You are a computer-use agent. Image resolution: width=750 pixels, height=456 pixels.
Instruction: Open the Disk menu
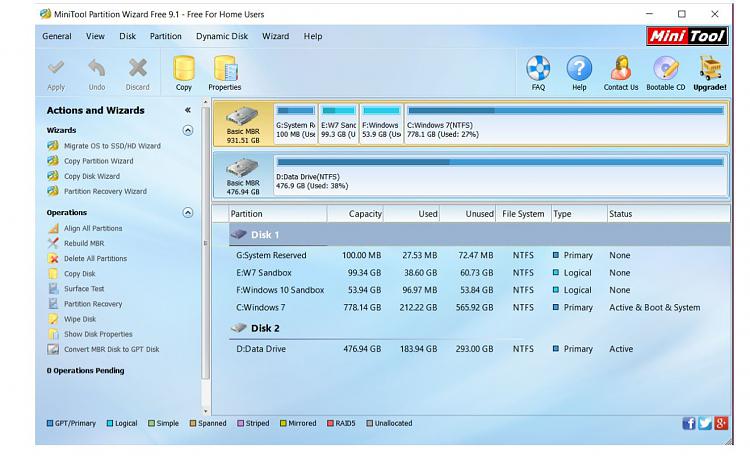click(127, 36)
